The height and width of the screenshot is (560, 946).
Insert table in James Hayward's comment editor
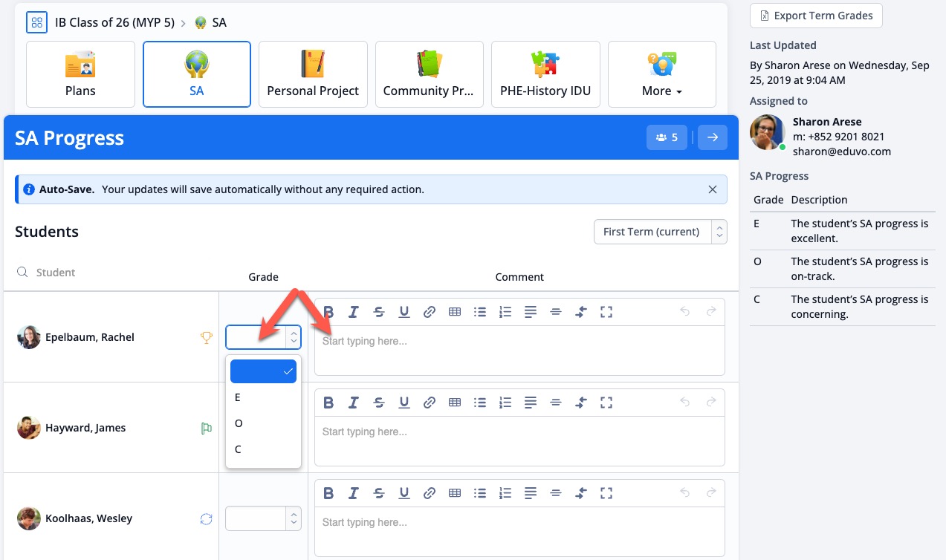tap(455, 403)
